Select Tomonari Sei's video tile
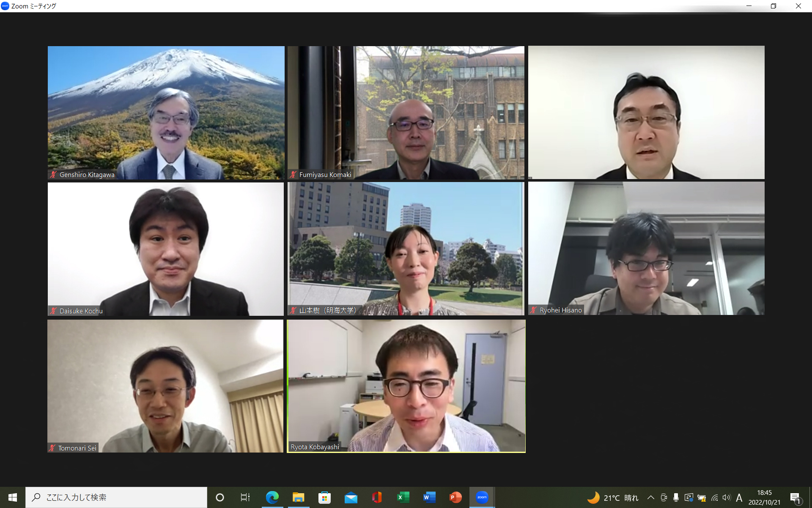The height and width of the screenshot is (508, 812). pos(165,386)
